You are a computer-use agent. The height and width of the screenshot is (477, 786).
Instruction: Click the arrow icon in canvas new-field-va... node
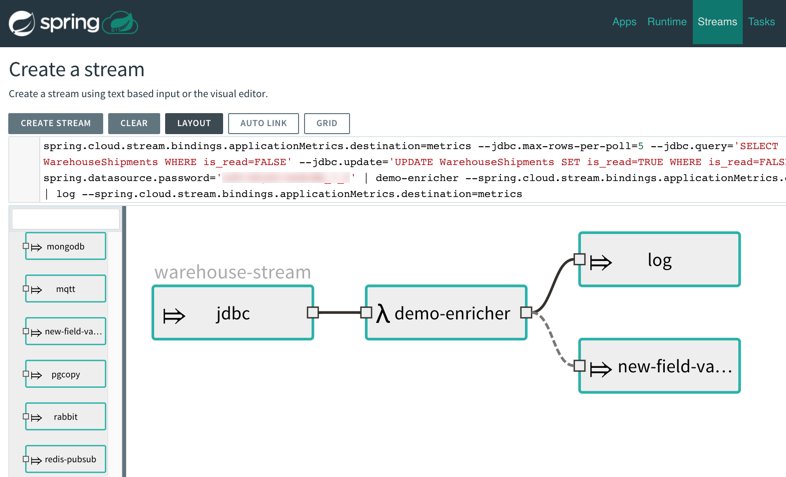601,369
